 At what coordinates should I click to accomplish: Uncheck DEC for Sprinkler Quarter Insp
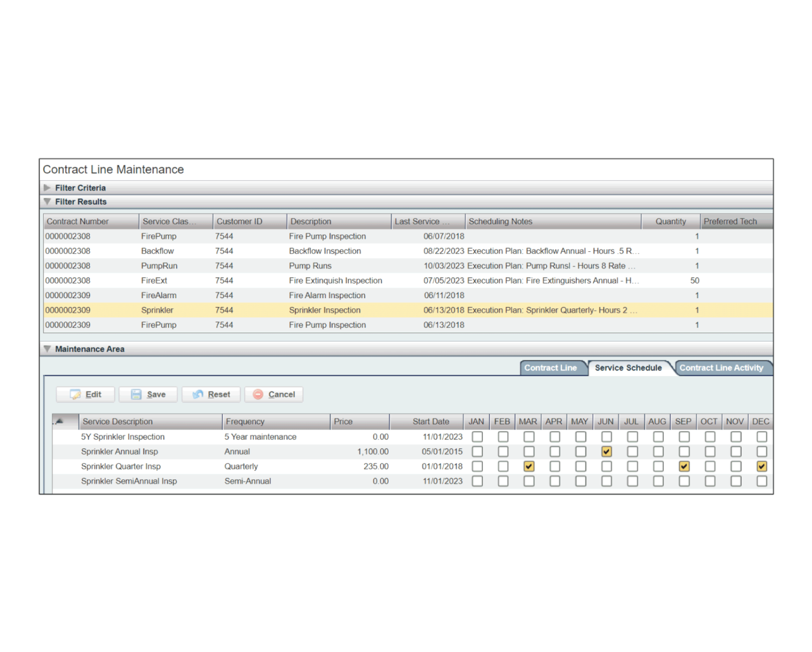tap(761, 466)
